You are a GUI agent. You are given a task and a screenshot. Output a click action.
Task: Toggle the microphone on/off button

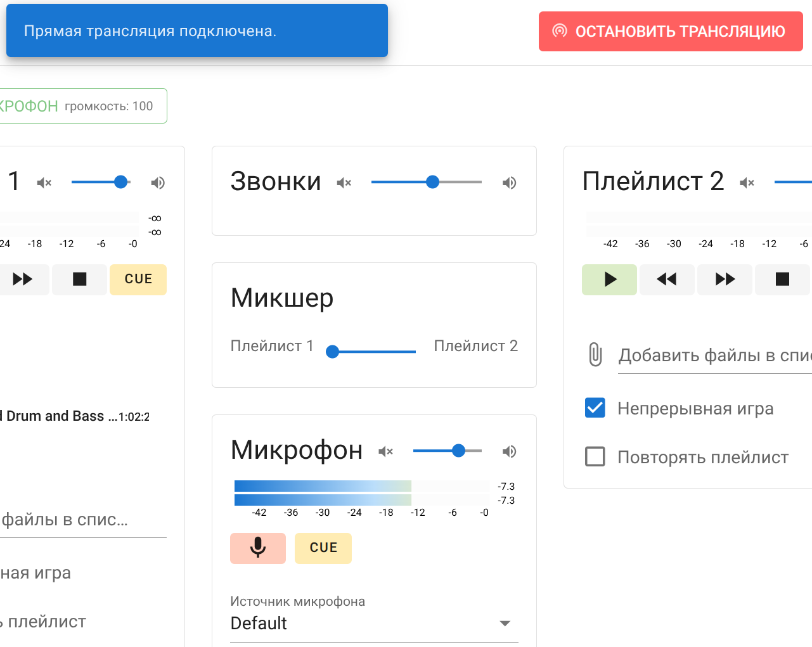(257, 548)
